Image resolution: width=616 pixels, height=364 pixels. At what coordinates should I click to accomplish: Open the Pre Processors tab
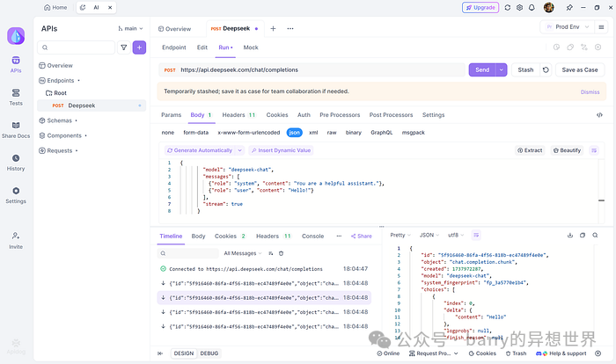pyautogui.click(x=340, y=115)
